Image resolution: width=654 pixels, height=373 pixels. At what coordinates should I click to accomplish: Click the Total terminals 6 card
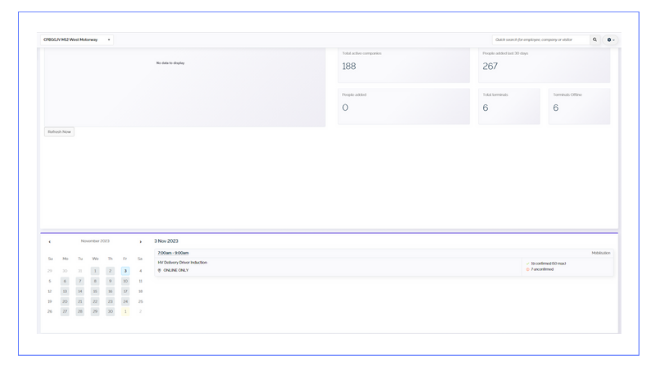coord(509,106)
